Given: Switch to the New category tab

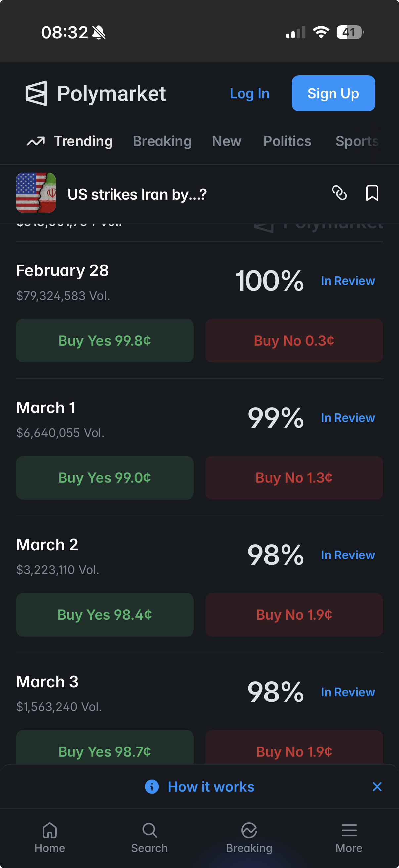Looking at the screenshot, I should pos(227,141).
